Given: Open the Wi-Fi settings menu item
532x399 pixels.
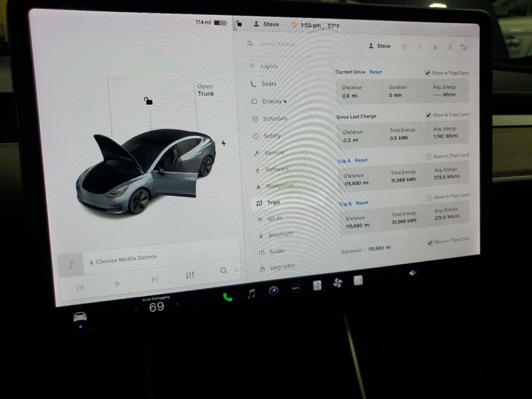Looking at the screenshot, I should [274, 218].
